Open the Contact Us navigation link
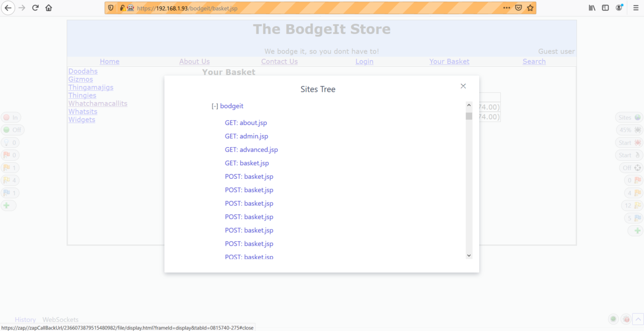 pos(279,62)
